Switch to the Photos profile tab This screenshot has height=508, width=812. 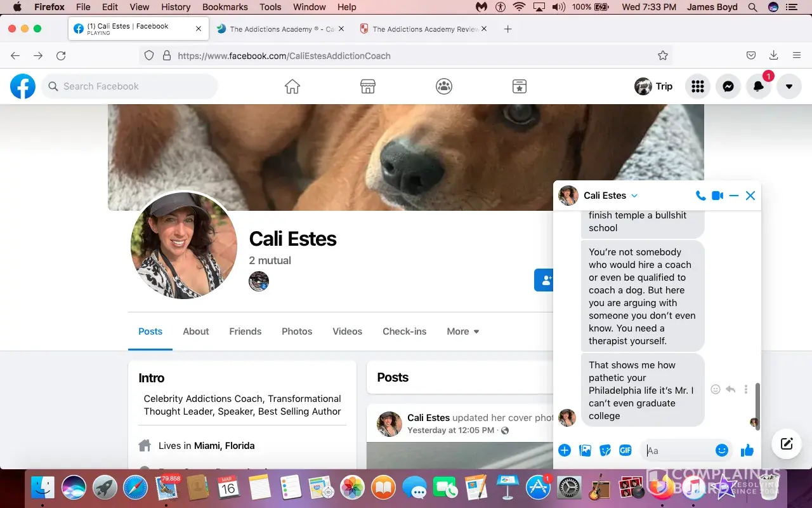pos(297,331)
